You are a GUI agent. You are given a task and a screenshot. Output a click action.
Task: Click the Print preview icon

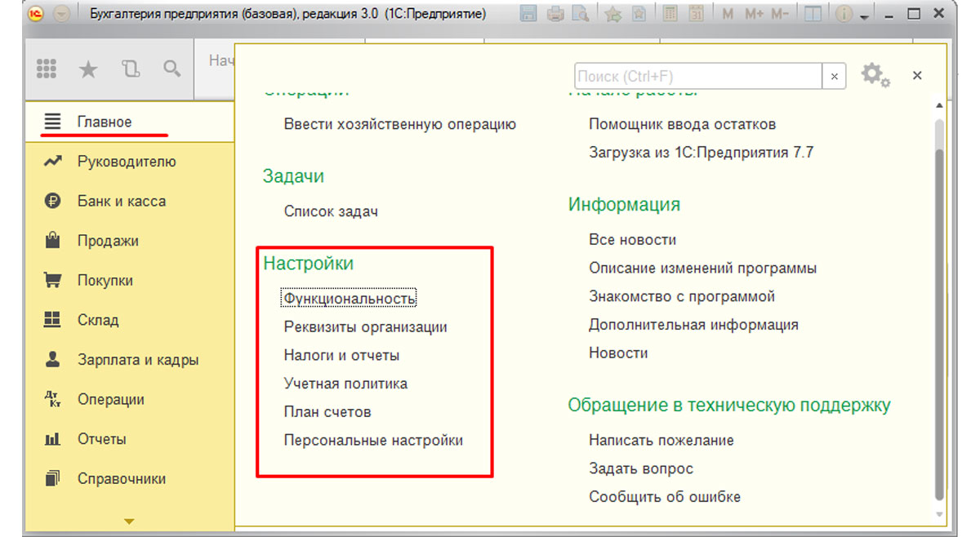point(581,14)
